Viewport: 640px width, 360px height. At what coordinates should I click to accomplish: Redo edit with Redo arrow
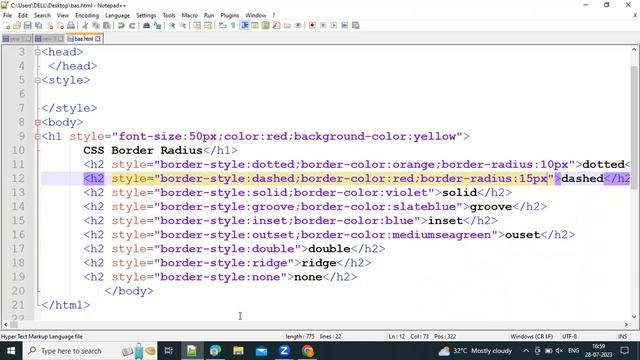pos(132,25)
